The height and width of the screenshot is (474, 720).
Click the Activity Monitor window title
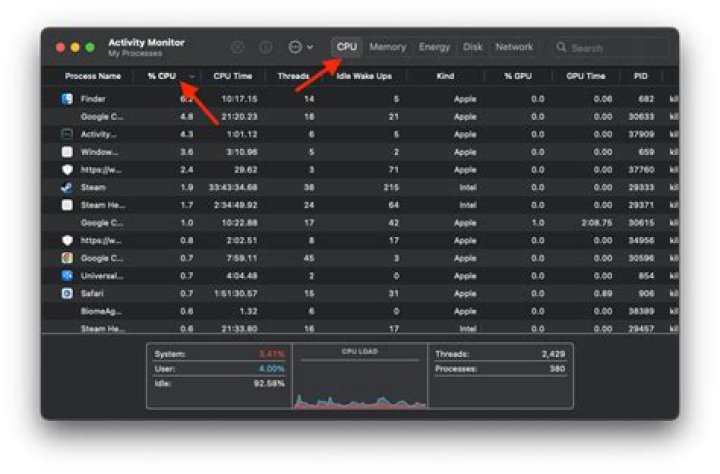click(x=146, y=42)
